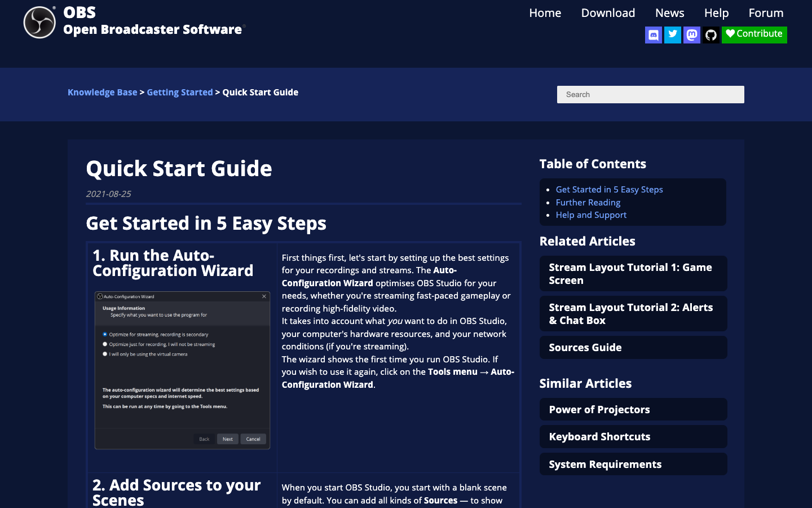Open the System Requirements article
Screen dimensions: 812x508
point(633,465)
